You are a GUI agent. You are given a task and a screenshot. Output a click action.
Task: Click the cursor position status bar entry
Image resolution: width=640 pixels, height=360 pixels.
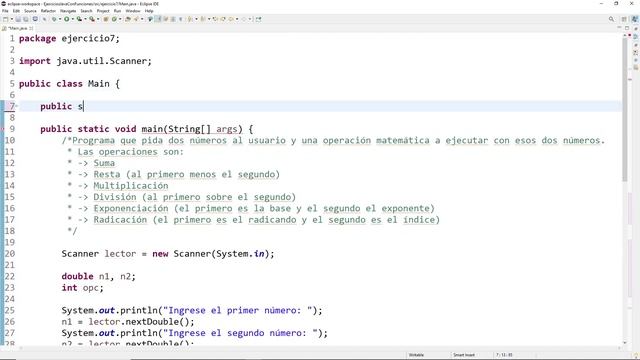504,355
